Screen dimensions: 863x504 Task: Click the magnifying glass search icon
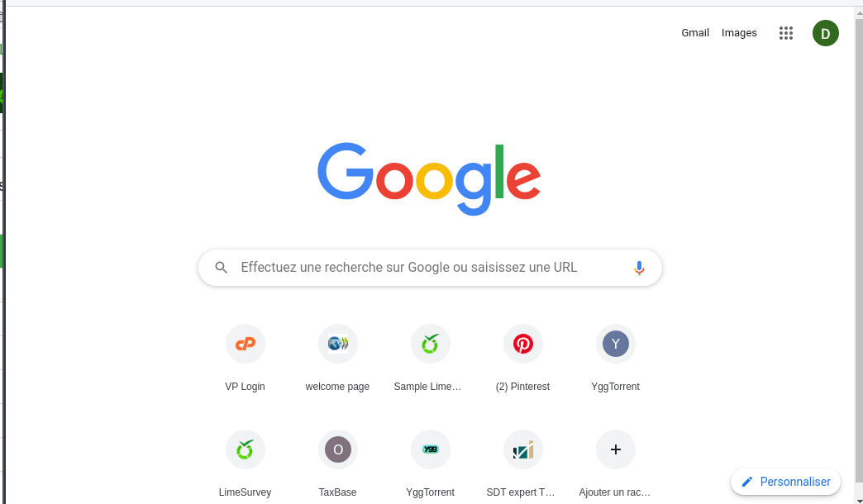222,268
